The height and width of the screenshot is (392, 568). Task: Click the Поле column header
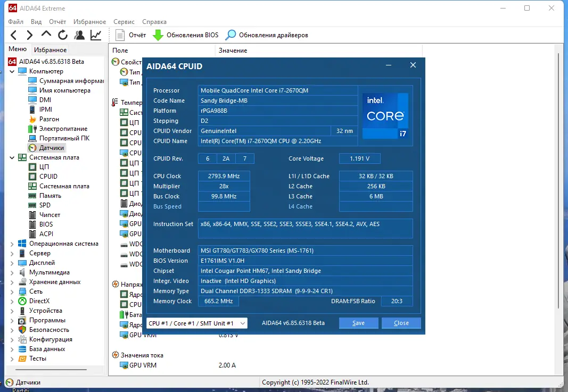tap(162, 51)
